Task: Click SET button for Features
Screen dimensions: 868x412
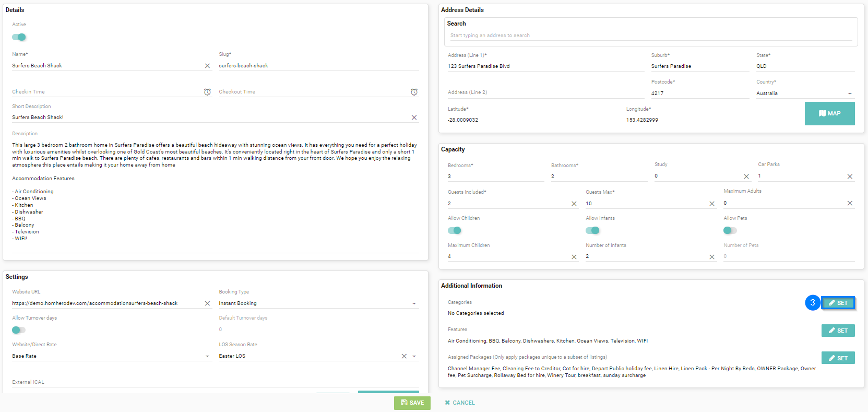Action: [838, 331]
